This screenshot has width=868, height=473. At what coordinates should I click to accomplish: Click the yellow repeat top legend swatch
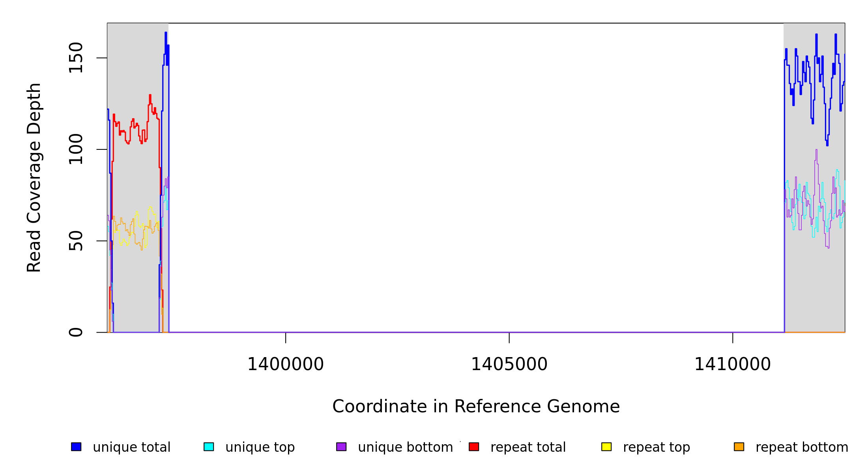[606, 447]
